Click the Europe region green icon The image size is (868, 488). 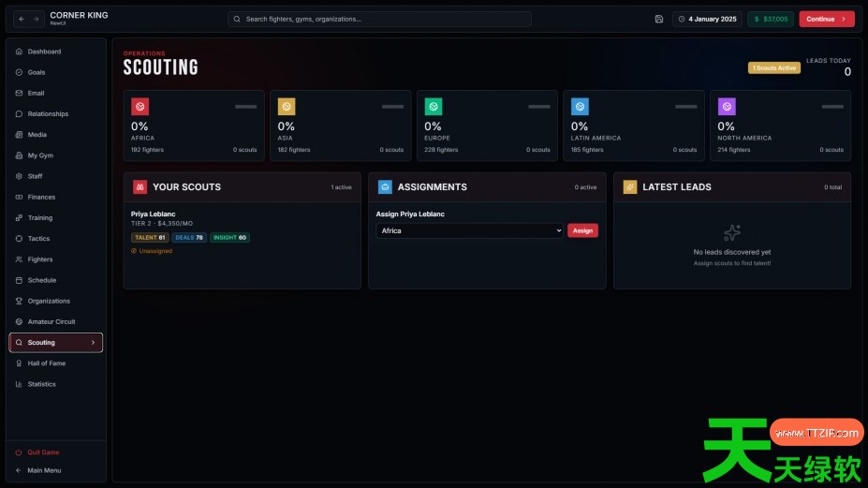tap(434, 107)
